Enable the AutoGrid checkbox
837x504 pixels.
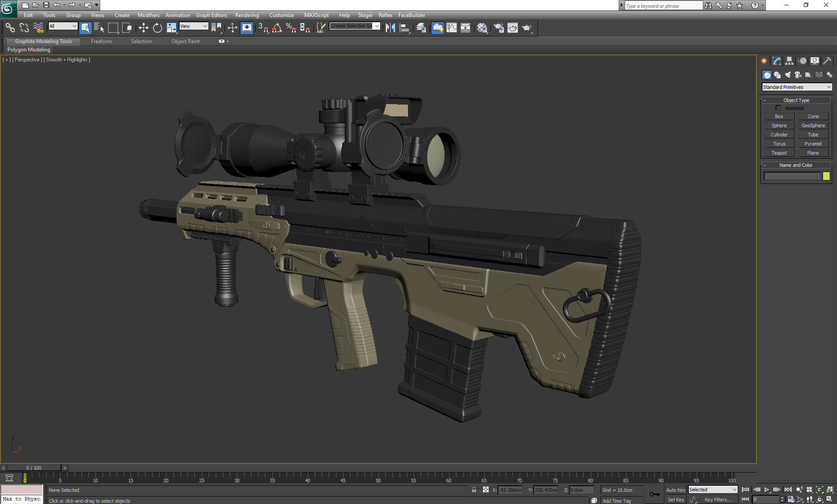pos(779,108)
